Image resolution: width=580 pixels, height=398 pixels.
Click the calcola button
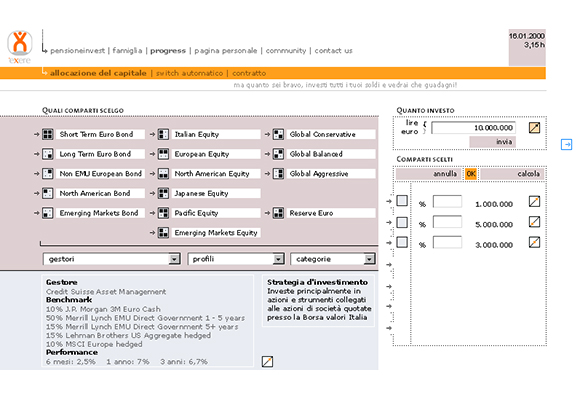512,174
